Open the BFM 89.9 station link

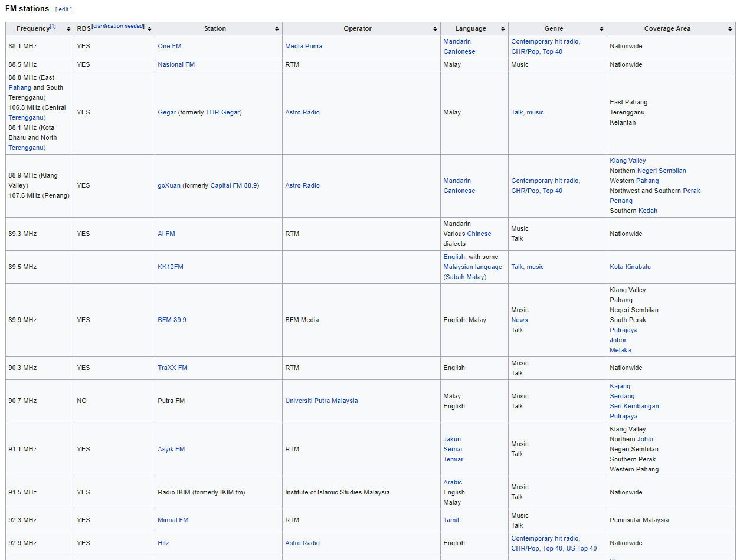tap(172, 320)
